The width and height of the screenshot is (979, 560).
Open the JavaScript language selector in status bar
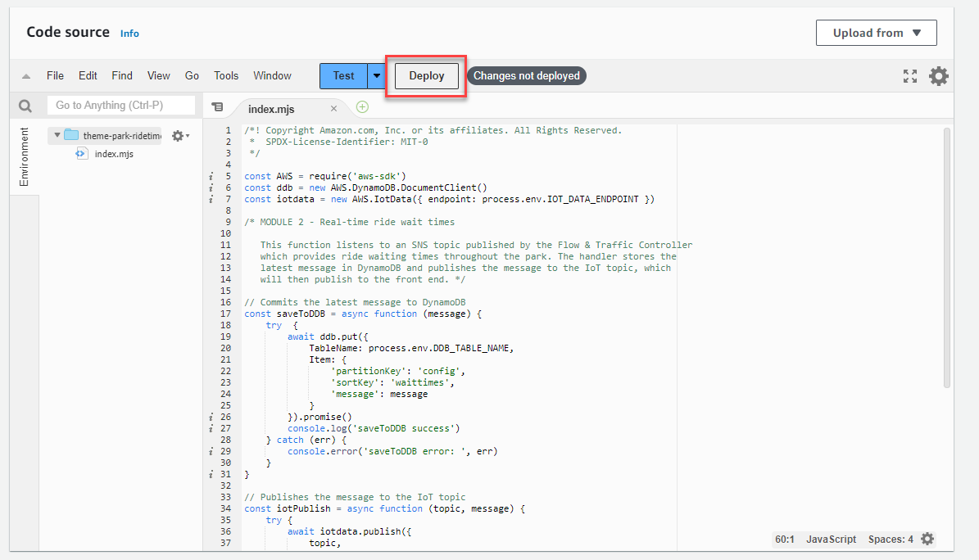pos(831,540)
